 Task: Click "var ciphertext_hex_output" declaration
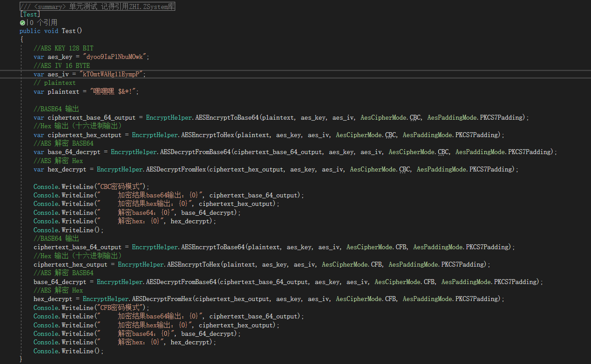click(x=77, y=135)
